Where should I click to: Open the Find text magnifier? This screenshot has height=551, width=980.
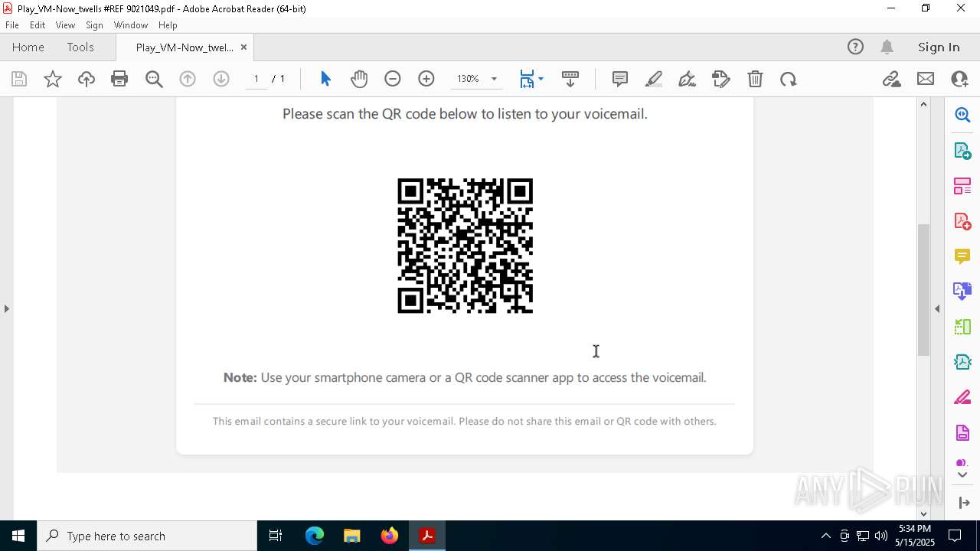click(154, 79)
